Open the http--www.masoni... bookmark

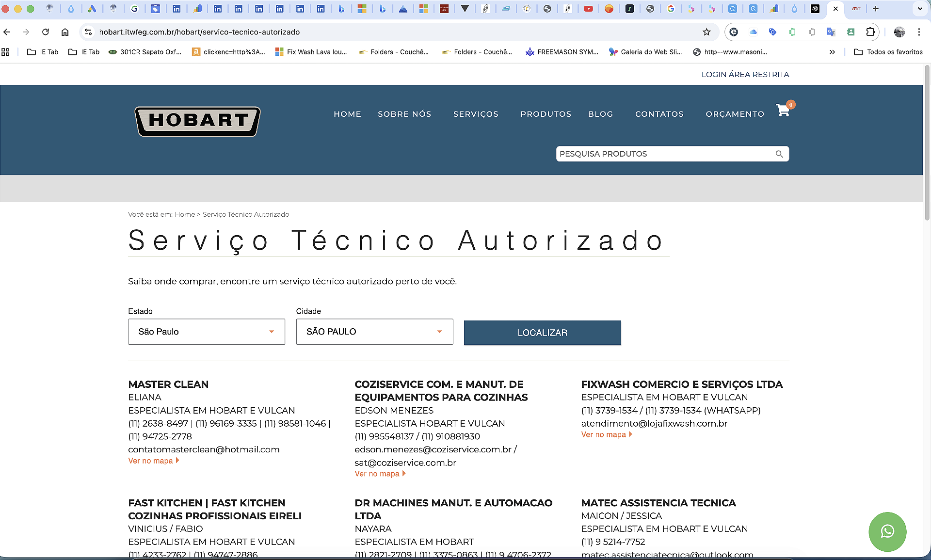coord(730,52)
